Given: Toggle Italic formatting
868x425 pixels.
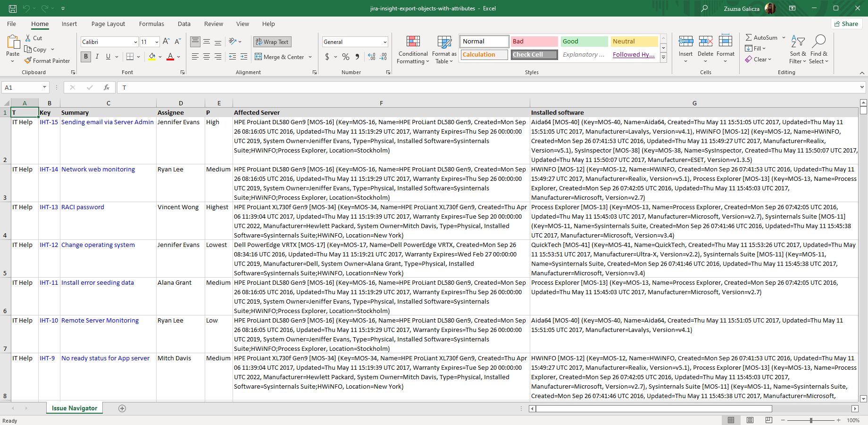Looking at the screenshot, I should point(97,57).
